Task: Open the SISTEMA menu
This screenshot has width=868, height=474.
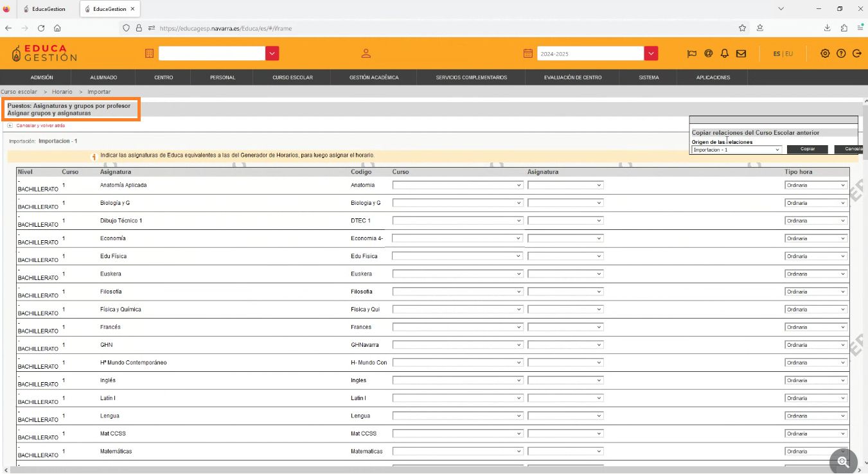Action: [x=649, y=77]
